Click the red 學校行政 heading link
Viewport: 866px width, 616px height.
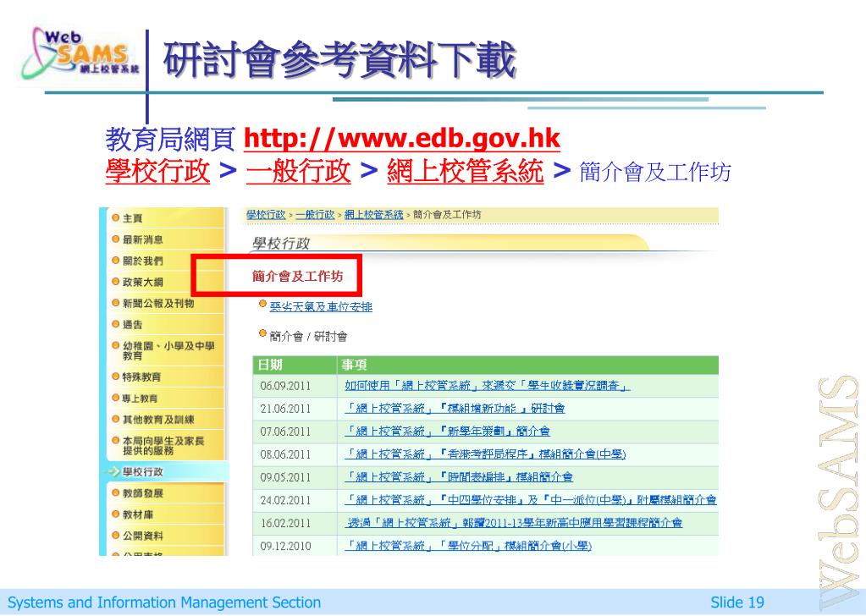pos(158,171)
